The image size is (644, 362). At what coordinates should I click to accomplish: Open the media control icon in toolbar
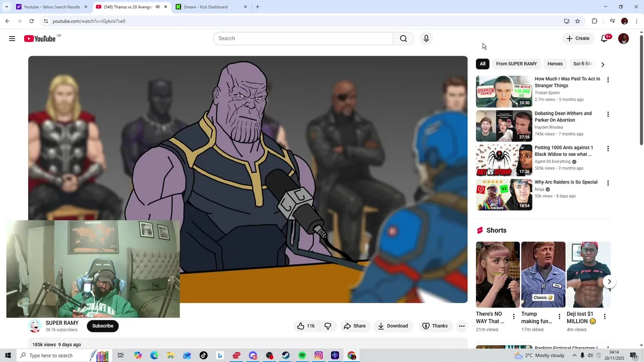(612, 21)
